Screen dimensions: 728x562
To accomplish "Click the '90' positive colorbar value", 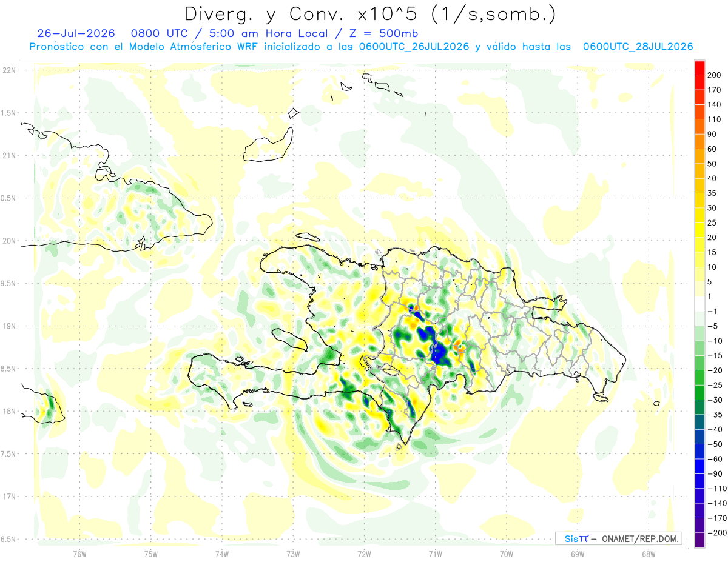I will [x=712, y=134].
